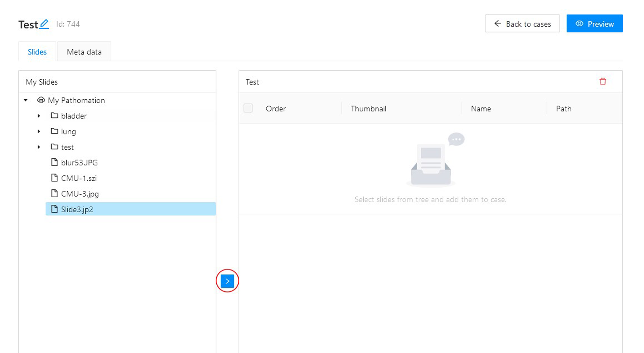Select CMU-3.jpg in the slide tree
Image resolution: width=644 pixels, height=353 pixels.
pos(80,194)
